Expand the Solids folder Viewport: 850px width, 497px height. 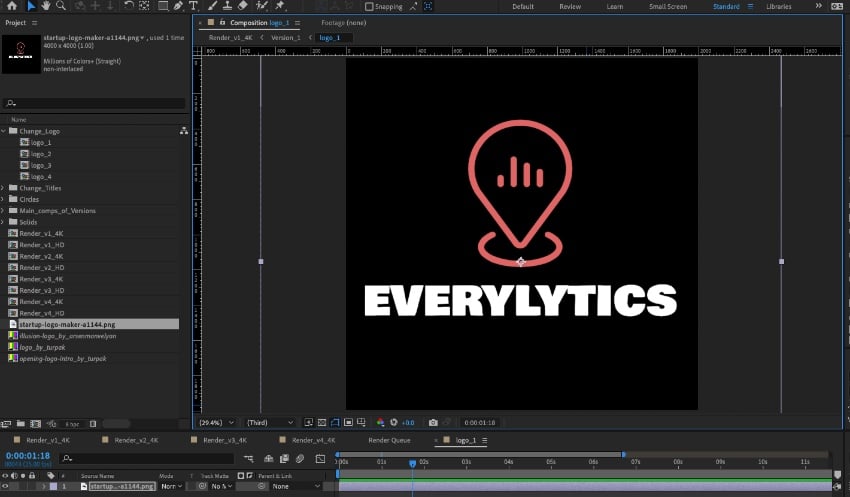point(3,222)
